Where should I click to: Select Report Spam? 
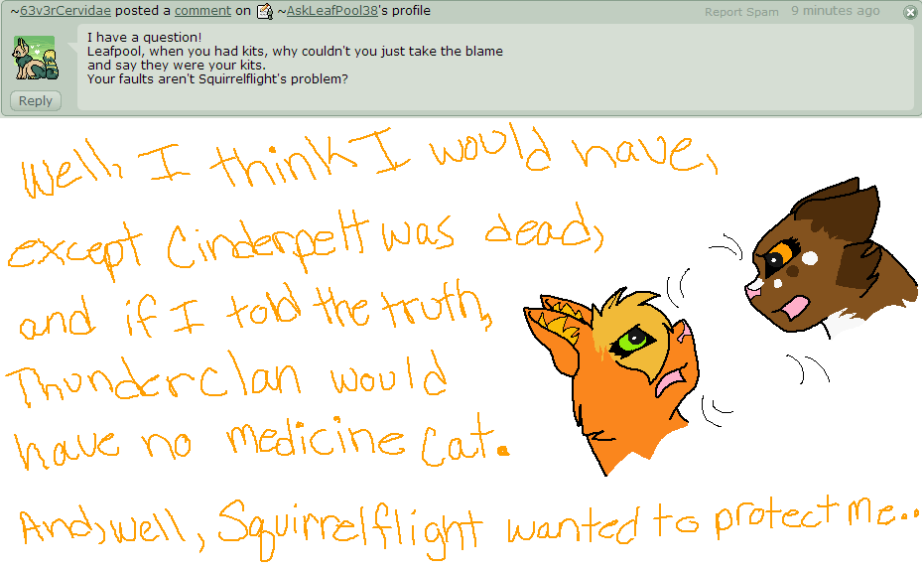(741, 12)
